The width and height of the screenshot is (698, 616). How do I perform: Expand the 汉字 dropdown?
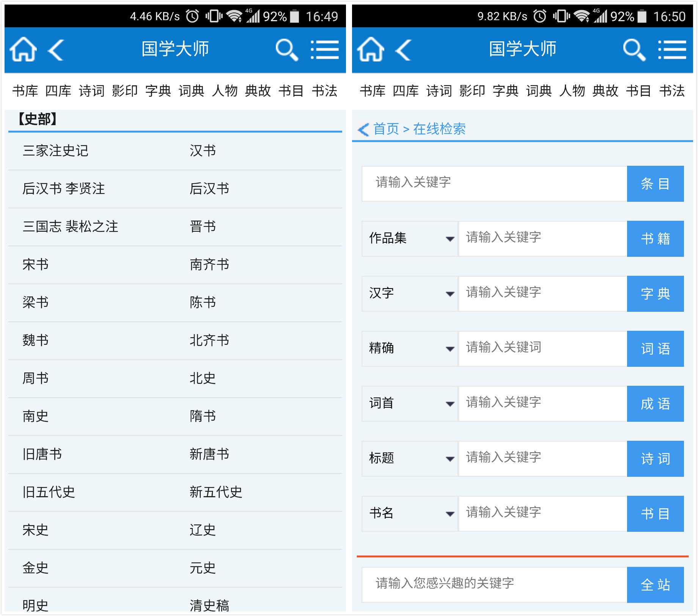(410, 294)
